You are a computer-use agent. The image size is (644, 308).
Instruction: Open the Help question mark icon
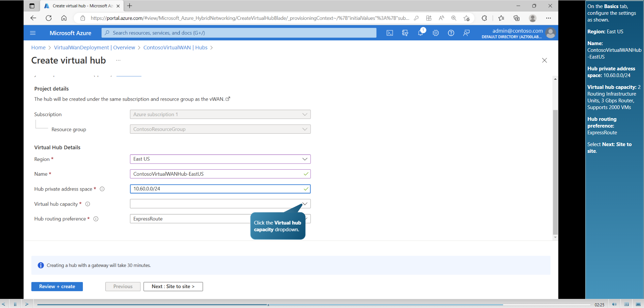[x=451, y=33]
